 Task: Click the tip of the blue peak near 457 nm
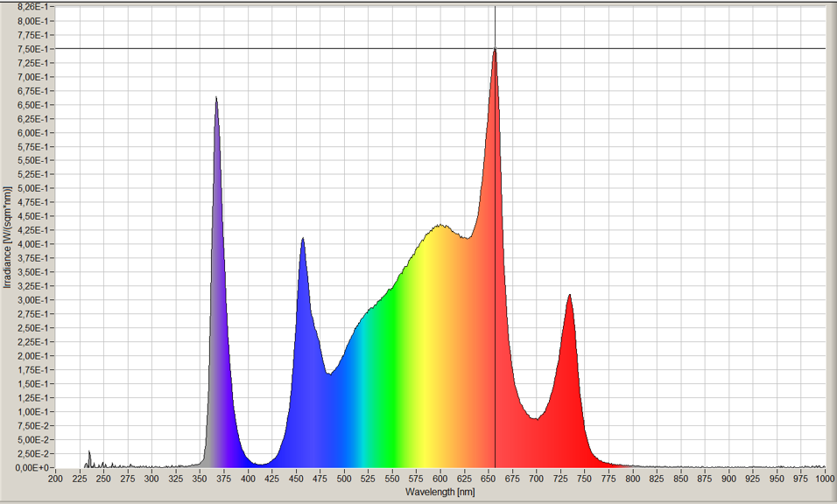click(303, 240)
